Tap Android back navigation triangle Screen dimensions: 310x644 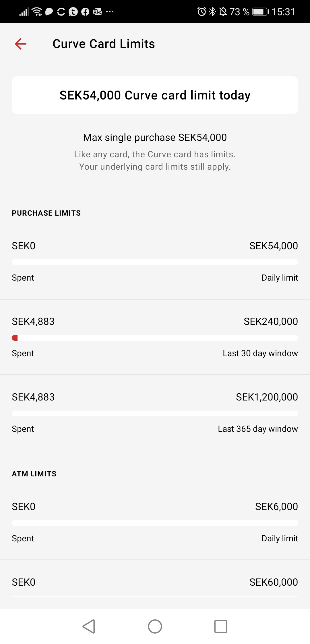(89, 626)
